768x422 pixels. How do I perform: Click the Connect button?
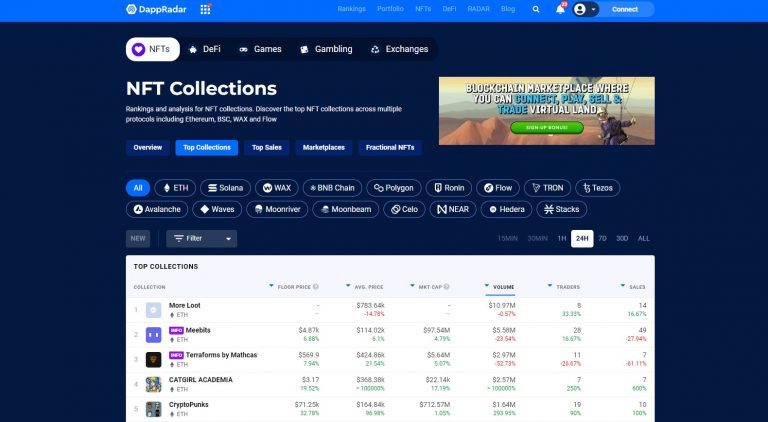[x=625, y=9]
